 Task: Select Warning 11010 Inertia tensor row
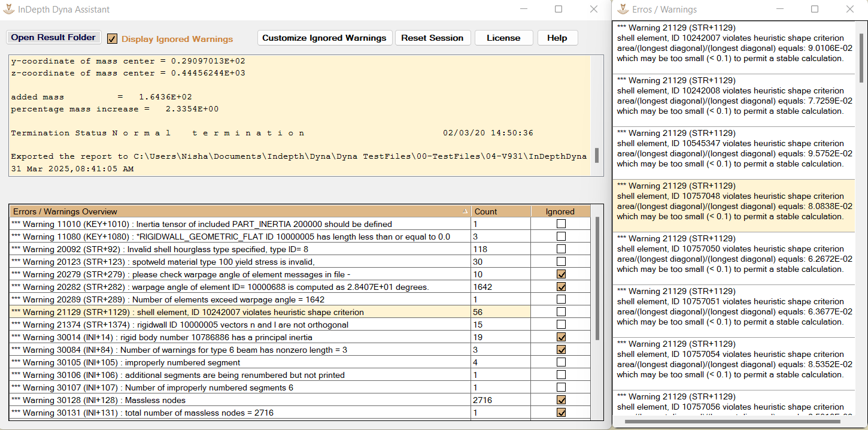(x=300, y=224)
